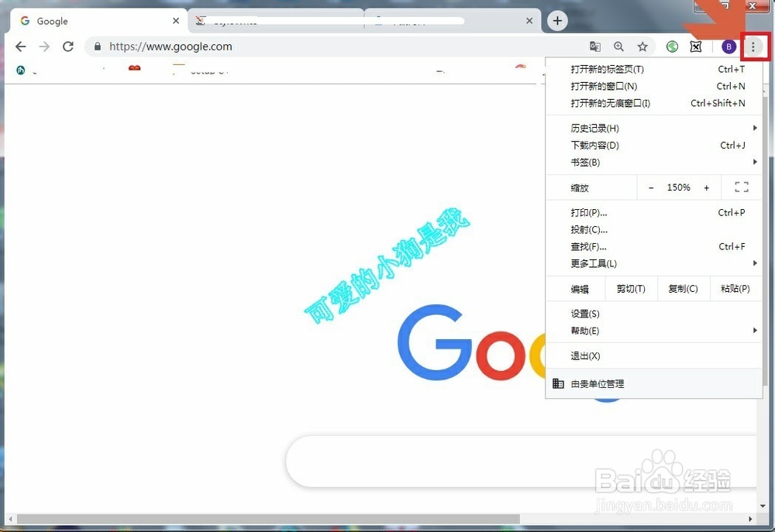775x532 pixels.
Task: Select 打开新的标签页(T) menu item
Action: (653, 69)
